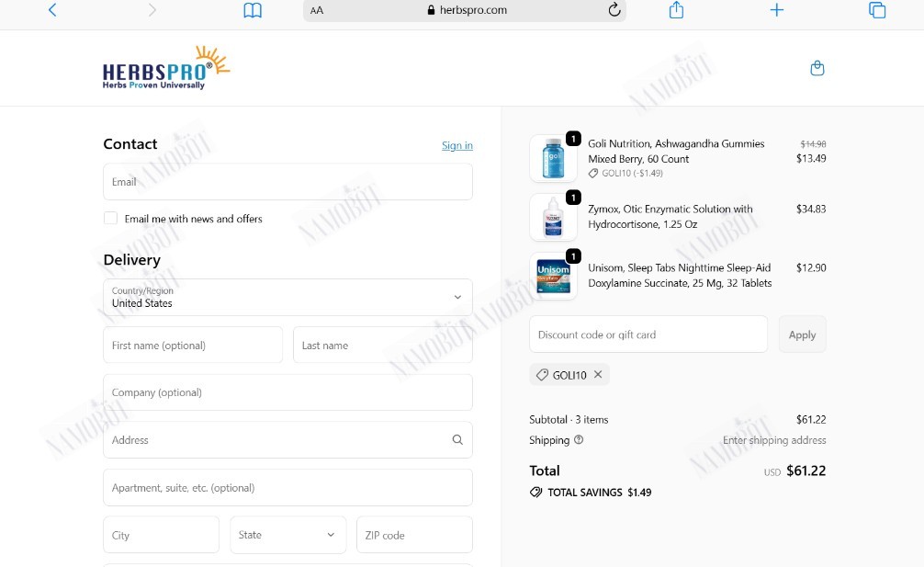The image size is (924, 567).
Task: Click the Apply discount button
Action: tap(802, 335)
